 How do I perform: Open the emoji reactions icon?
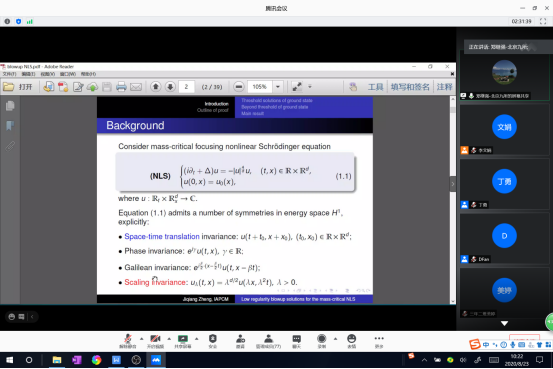click(352, 341)
